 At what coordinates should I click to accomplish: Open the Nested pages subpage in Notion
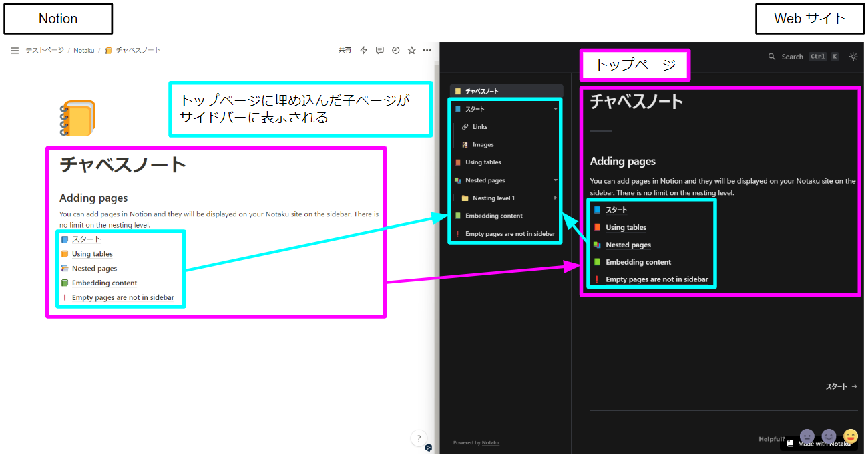(x=89, y=269)
